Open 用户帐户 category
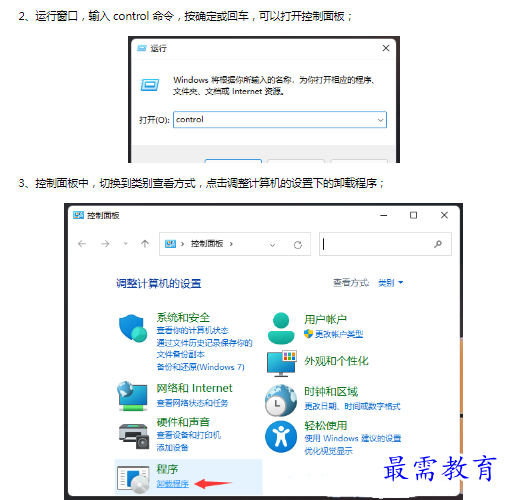 (x=325, y=319)
